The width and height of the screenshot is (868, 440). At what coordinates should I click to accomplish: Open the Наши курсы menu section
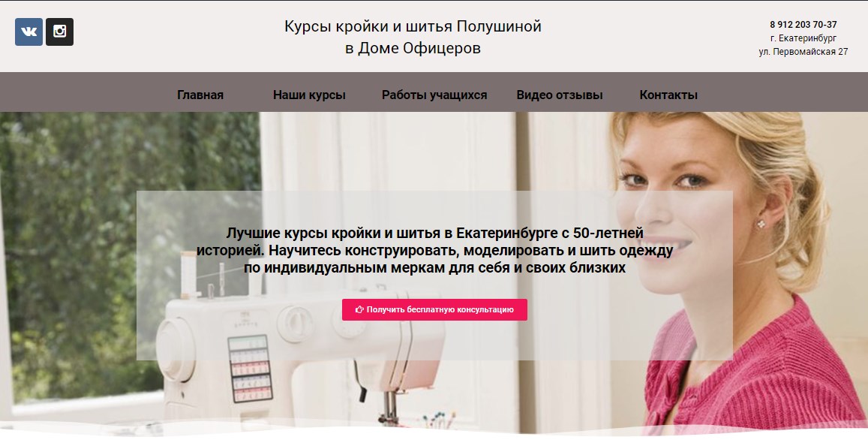point(309,95)
